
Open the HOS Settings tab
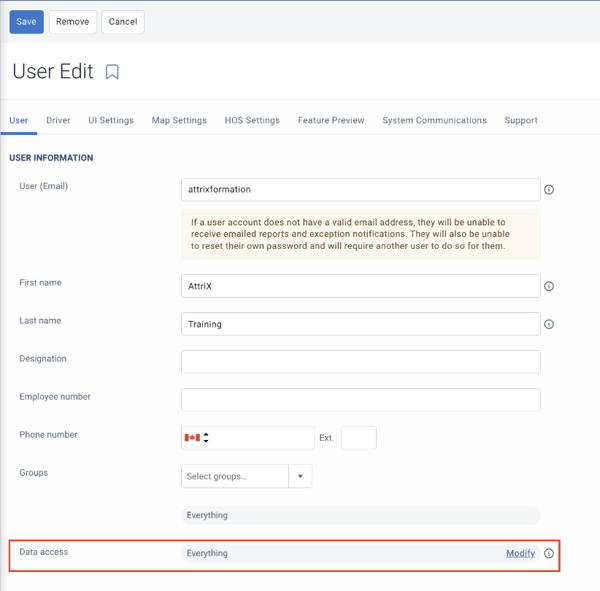pyautogui.click(x=252, y=120)
